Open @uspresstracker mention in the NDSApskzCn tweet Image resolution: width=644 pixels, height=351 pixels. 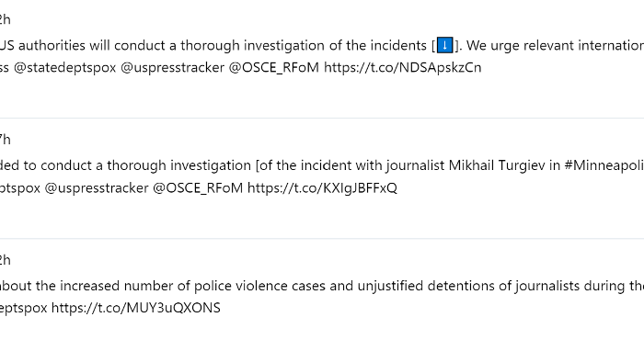pyautogui.click(x=173, y=67)
